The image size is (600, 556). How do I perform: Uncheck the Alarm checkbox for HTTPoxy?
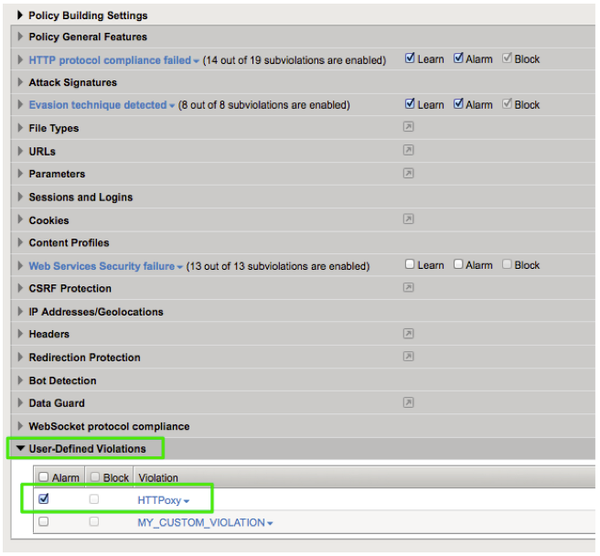click(43, 499)
